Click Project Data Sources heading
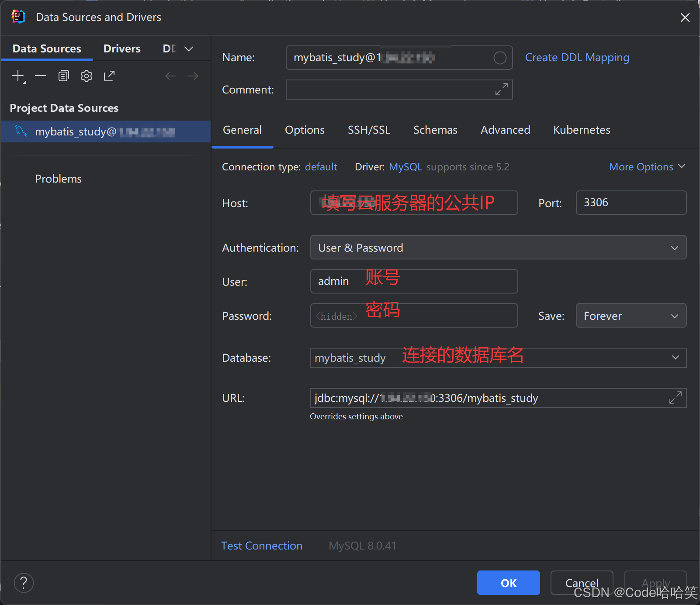Viewport: 700px width, 605px height. click(x=64, y=108)
